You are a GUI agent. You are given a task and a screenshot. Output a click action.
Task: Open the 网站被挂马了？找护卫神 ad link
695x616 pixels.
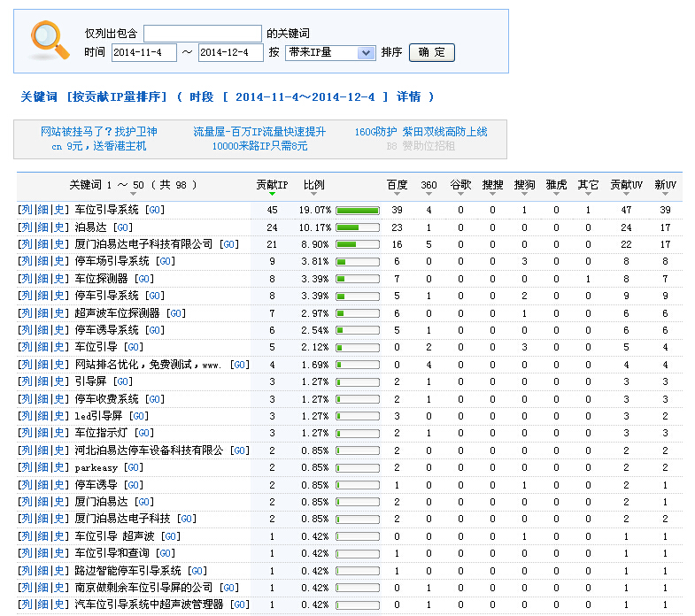98,132
